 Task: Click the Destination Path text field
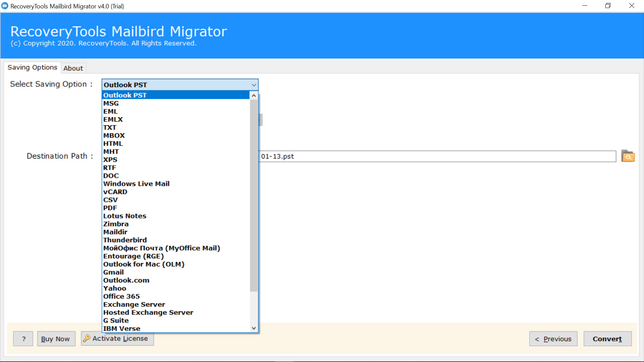pos(437,156)
